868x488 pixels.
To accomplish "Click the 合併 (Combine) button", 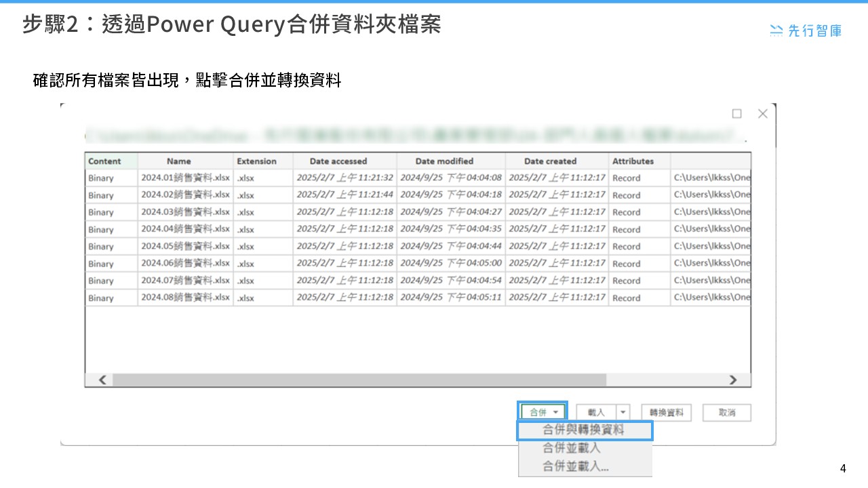I will pyautogui.click(x=538, y=411).
